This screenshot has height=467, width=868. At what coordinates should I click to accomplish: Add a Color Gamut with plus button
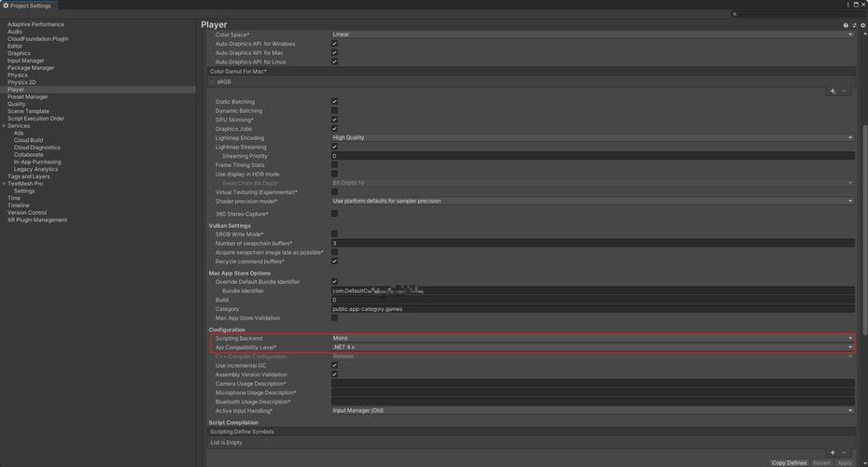(833, 92)
